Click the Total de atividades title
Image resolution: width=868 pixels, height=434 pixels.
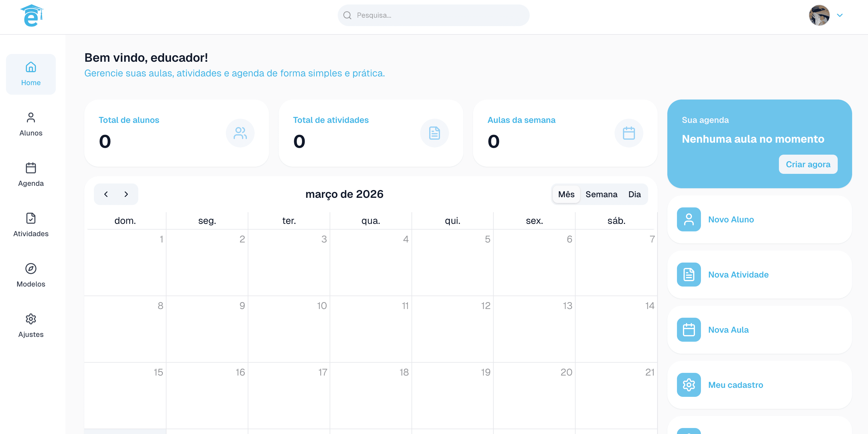click(x=331, y=120)
